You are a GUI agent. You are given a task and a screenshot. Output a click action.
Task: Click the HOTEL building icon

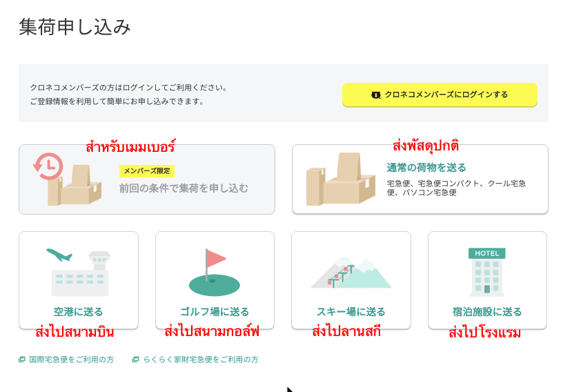[x=486, y=273]
